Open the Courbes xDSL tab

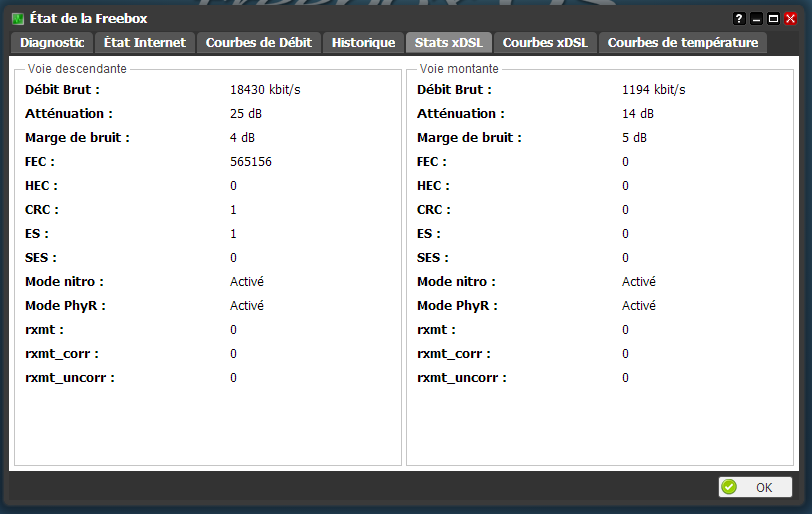click(x=546, y=42)
